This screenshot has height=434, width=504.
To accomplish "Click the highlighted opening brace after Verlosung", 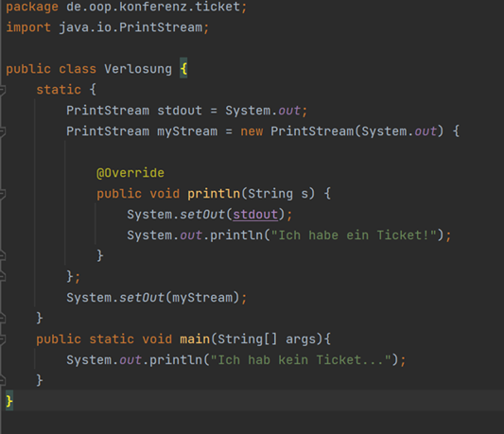I will click(183, 68).
